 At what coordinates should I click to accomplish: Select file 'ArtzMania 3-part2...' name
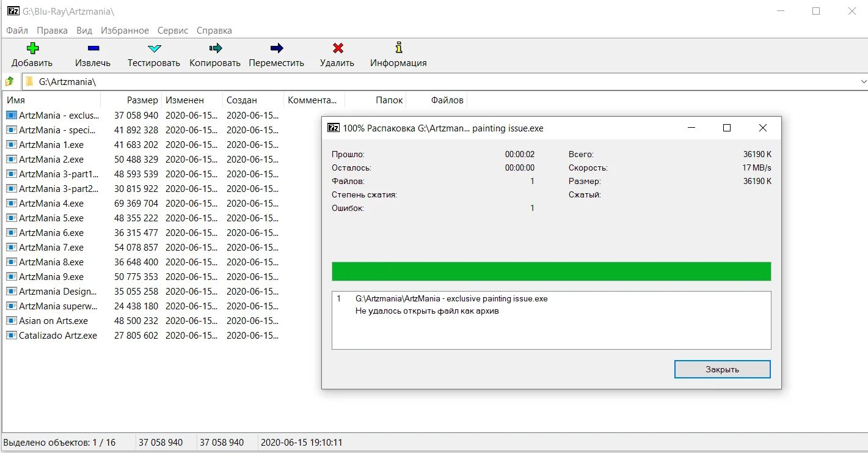(59, 188)
